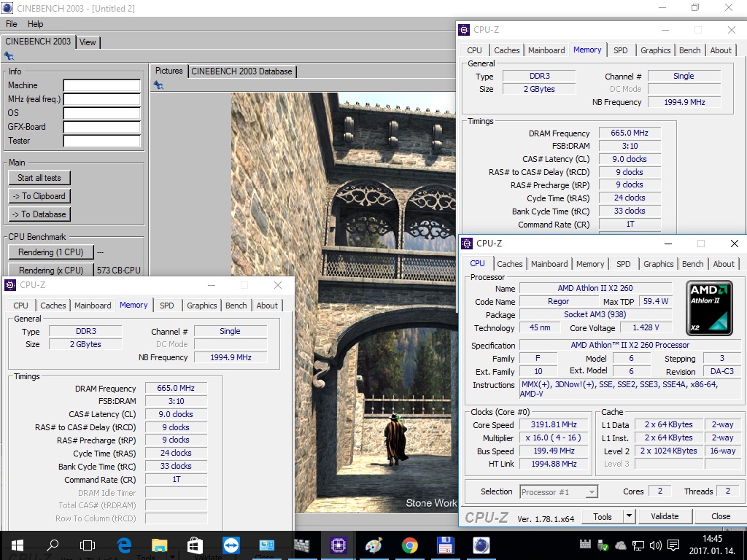Click the pin icon under the Pictures tab

158,85
